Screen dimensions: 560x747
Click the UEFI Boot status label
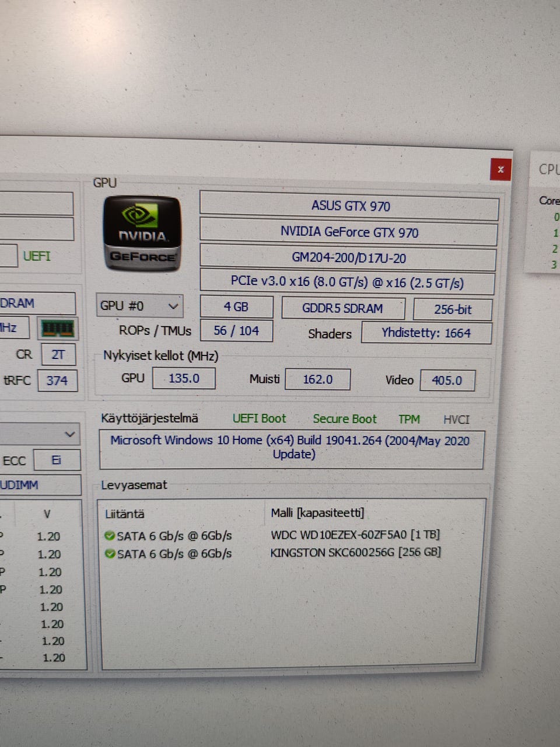(x=260, y=418)
